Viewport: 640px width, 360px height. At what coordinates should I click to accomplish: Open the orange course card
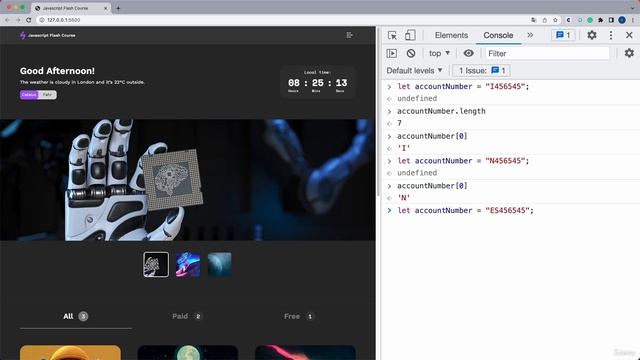(x=70, y=353)
